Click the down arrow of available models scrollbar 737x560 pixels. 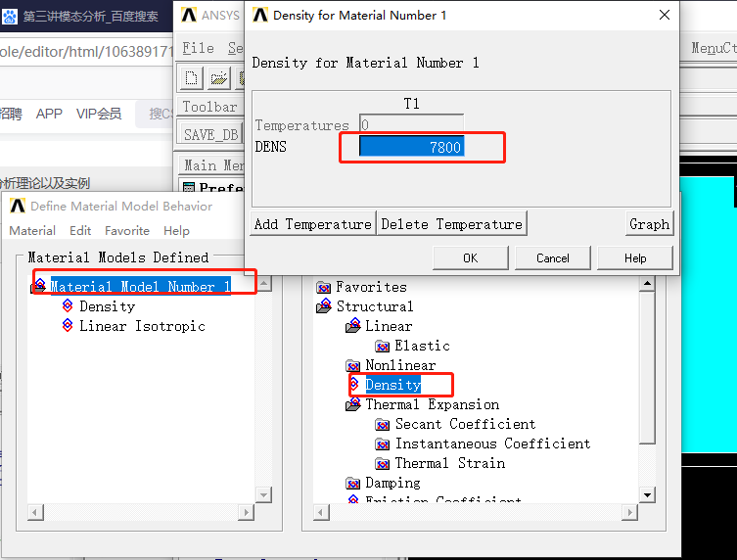647,494
